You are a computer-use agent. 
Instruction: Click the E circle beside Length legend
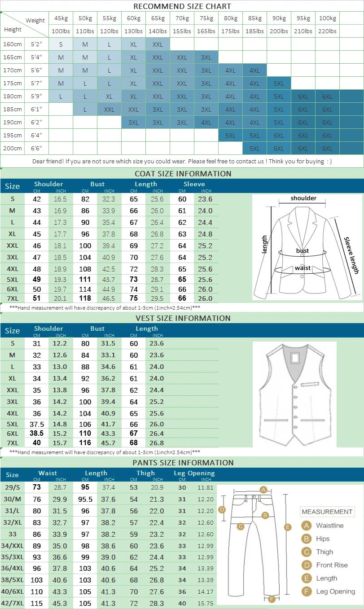click(307, 578)
